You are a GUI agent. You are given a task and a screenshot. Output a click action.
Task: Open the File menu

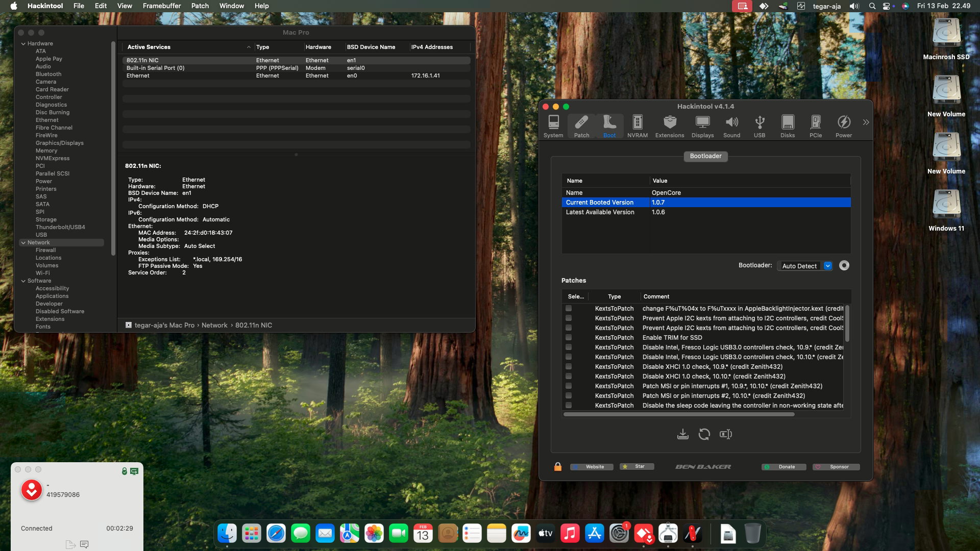click(79, 6)
